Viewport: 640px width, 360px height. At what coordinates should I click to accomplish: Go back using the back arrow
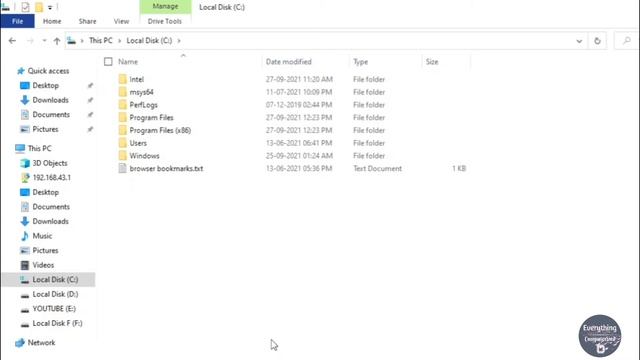(12, 40)
